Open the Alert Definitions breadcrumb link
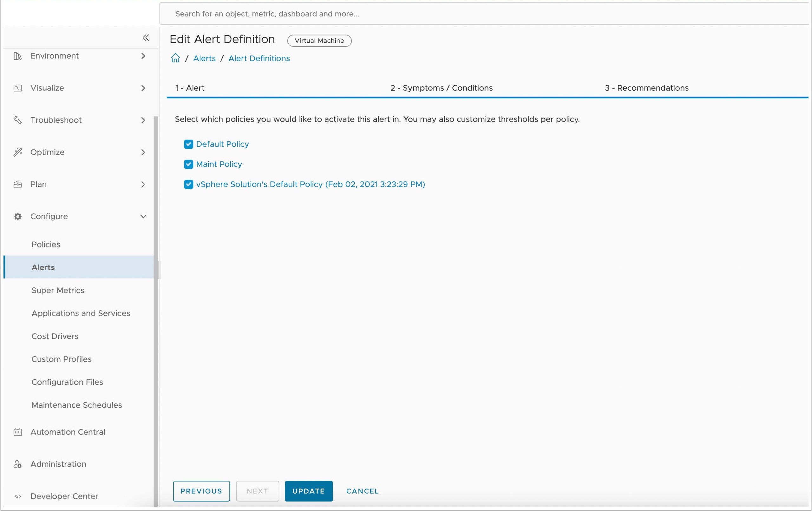812x511 pixels. click(x=259, y=58)
